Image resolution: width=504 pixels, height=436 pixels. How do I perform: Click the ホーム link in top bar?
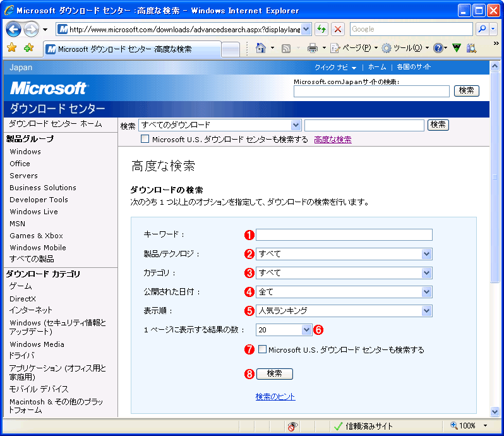point(376,67)
